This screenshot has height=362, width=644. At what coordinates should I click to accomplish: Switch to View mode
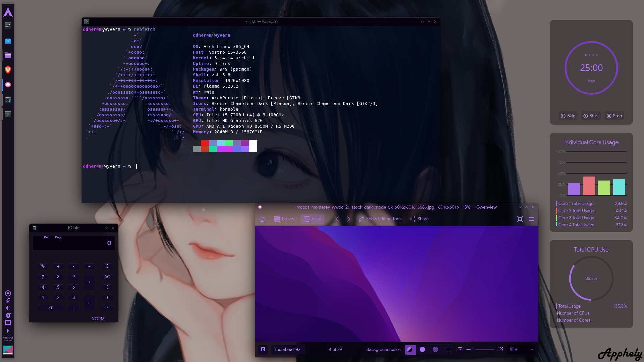[x=312, y=219]
